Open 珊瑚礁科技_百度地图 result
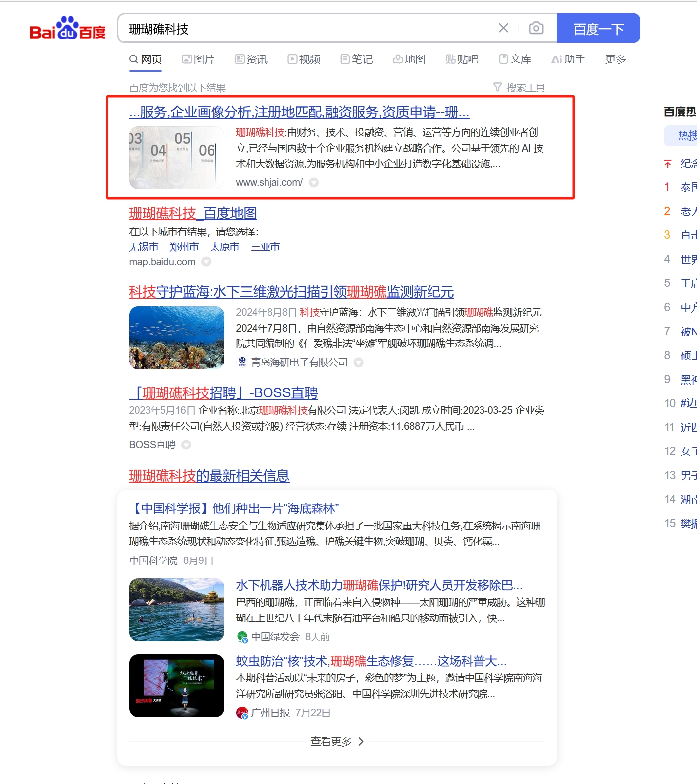This screenshot has height=784, width=697. click(193, 214)
